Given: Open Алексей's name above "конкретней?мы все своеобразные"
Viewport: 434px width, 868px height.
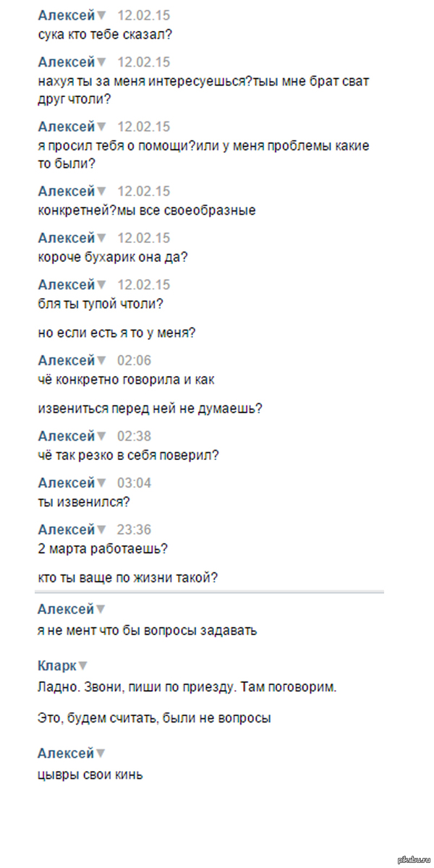Looking at the screenshot, I should click(66, 191).
